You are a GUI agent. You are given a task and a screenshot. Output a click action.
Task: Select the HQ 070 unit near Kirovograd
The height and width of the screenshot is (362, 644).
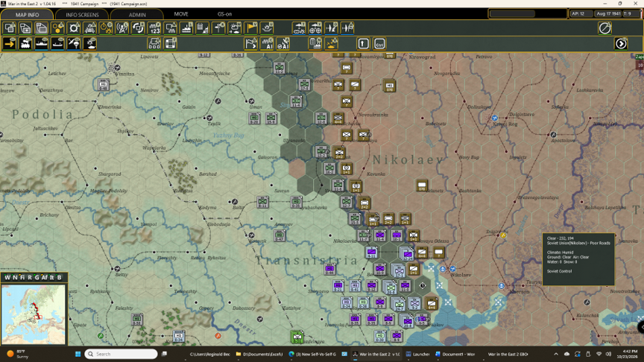tap(389, 86)
